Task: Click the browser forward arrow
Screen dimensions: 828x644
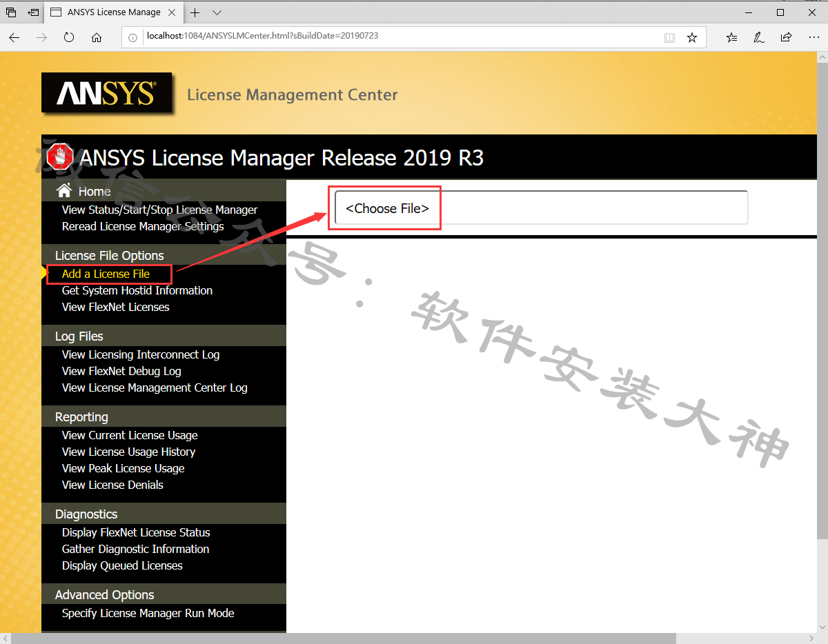Action: click(x=41, y=37)
